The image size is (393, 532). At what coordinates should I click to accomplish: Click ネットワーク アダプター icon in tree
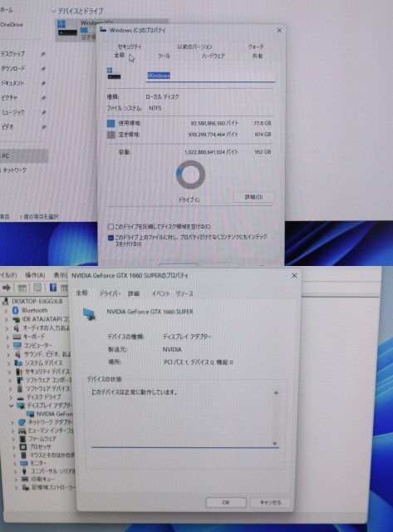(x=22, y=422)
